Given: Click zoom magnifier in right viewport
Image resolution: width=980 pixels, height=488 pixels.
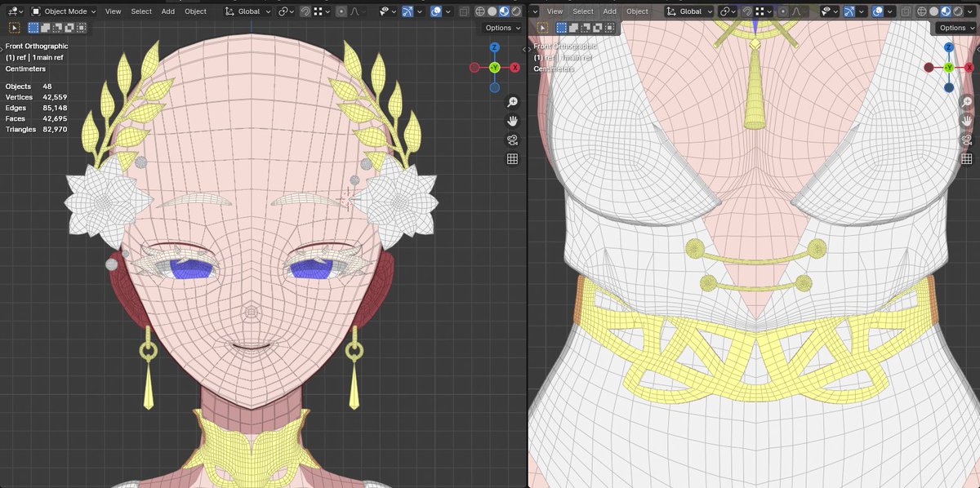Looking at the screenshot, I should [x=968, y=102].
